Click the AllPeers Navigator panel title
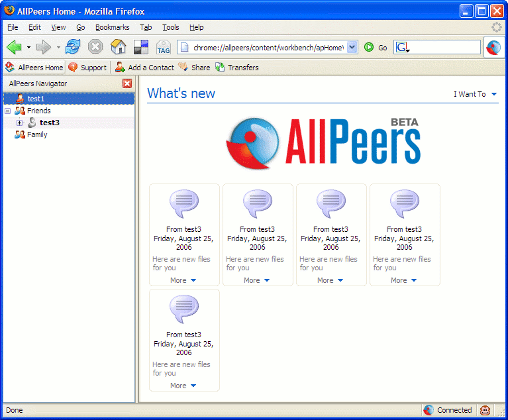Viewport: 508px width, 420px height. [38, 83]
